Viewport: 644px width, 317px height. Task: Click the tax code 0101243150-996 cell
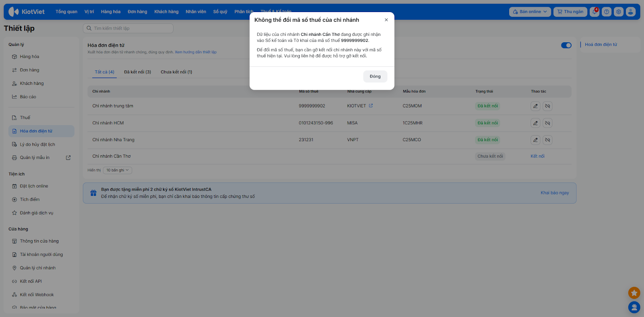(316, 123)
